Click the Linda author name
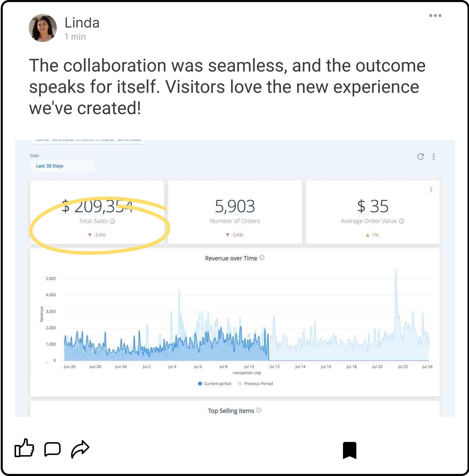 click(x=82, y=23)
